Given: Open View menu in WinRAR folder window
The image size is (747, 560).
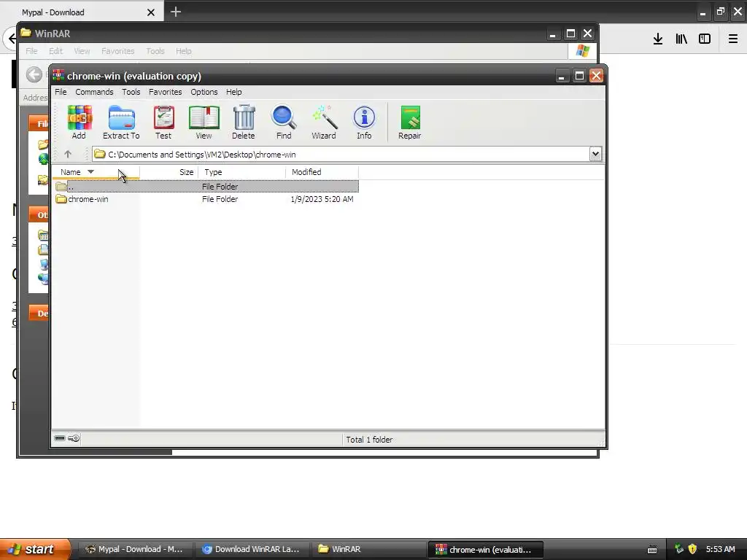Looking at the screenshot, I should [82, 51].
